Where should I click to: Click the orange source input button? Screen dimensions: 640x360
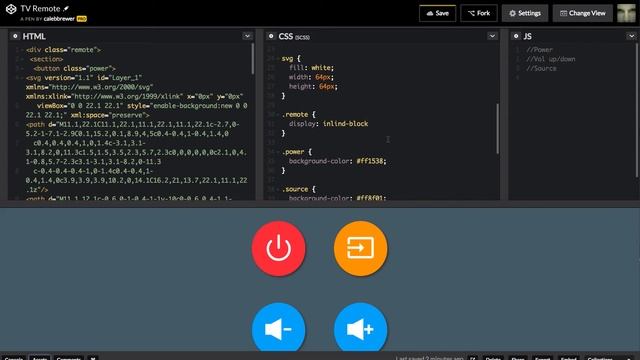click(x=360, y=248)
